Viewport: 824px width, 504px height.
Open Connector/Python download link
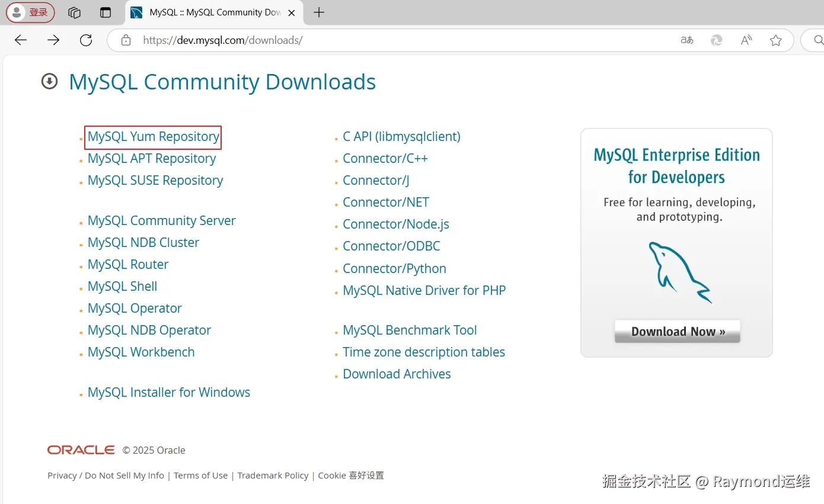394,269
